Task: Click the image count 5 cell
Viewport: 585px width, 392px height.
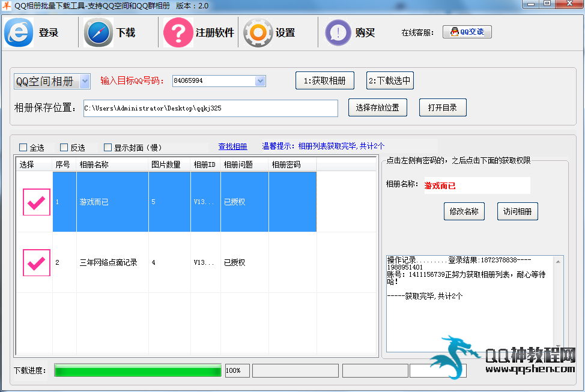Action: pos(169,202)
